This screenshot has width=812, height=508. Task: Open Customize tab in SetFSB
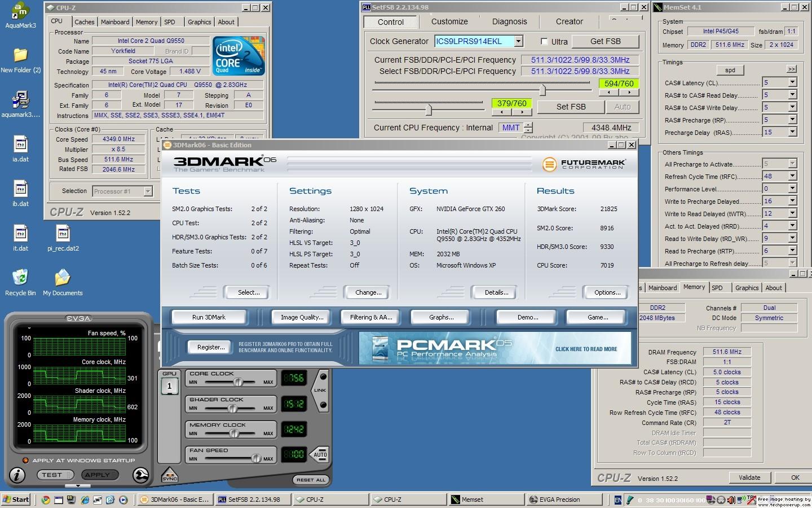point(449,21)
